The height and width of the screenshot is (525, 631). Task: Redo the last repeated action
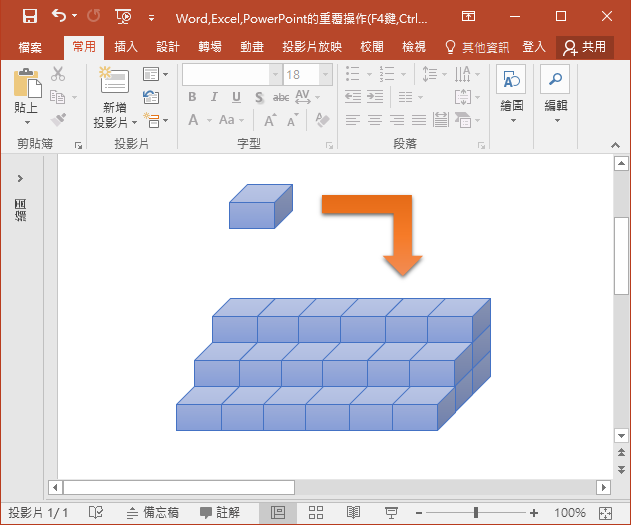tap(94, 16)
